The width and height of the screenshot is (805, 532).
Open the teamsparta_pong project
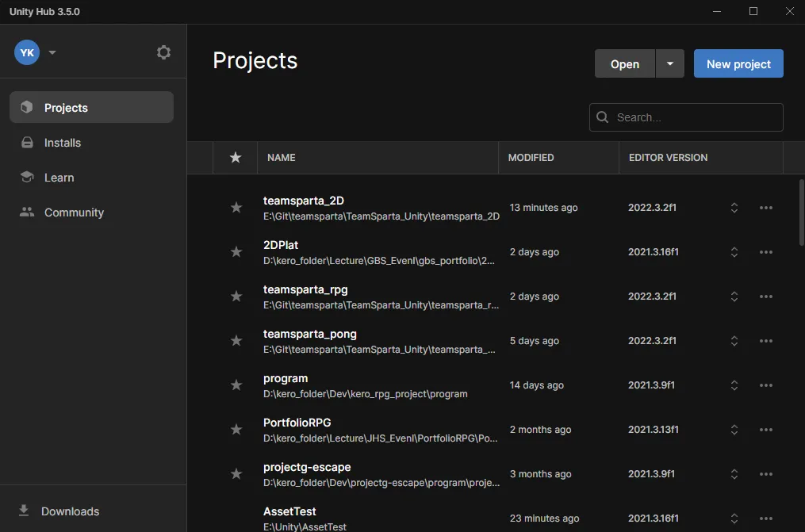pos(309,334)
